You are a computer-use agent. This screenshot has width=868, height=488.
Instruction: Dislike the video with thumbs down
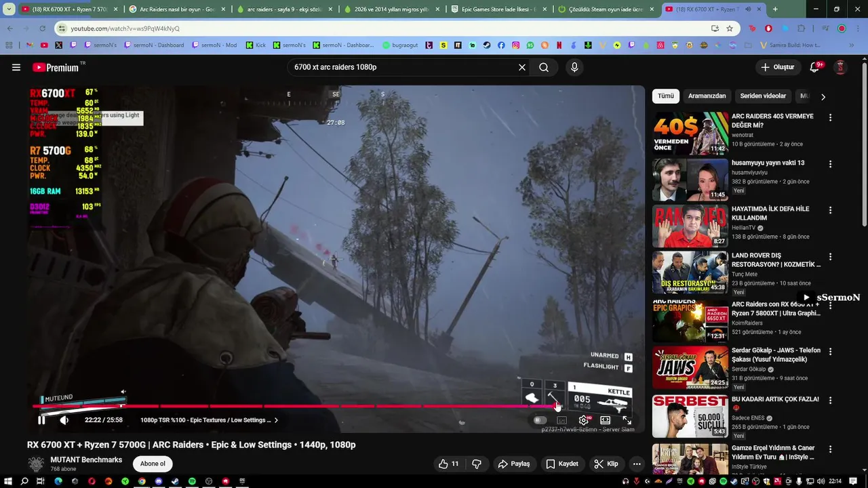click(477, 464)
